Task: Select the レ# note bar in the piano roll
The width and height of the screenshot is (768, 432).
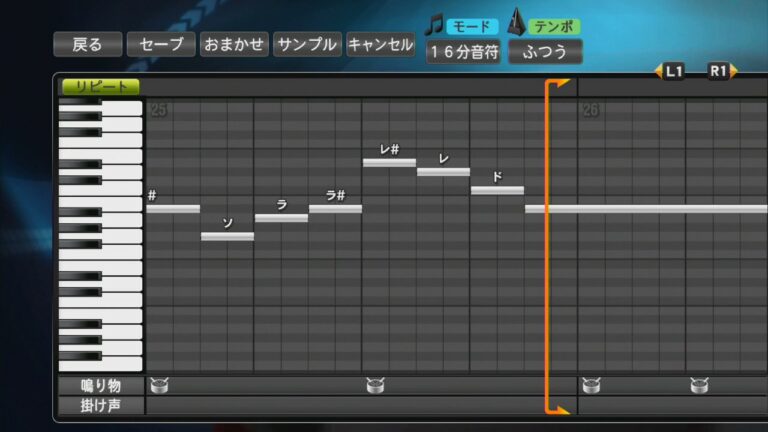Action: click(x=389, y=162)
